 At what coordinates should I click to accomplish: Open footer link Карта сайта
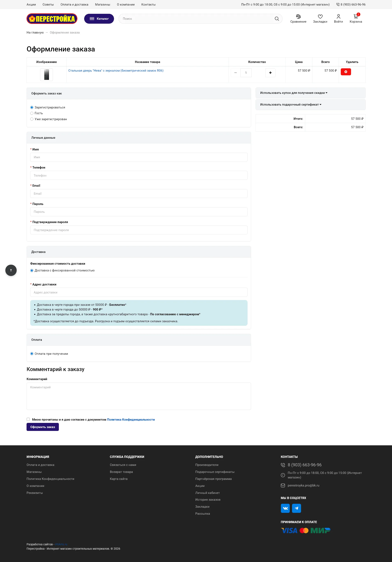119,479
